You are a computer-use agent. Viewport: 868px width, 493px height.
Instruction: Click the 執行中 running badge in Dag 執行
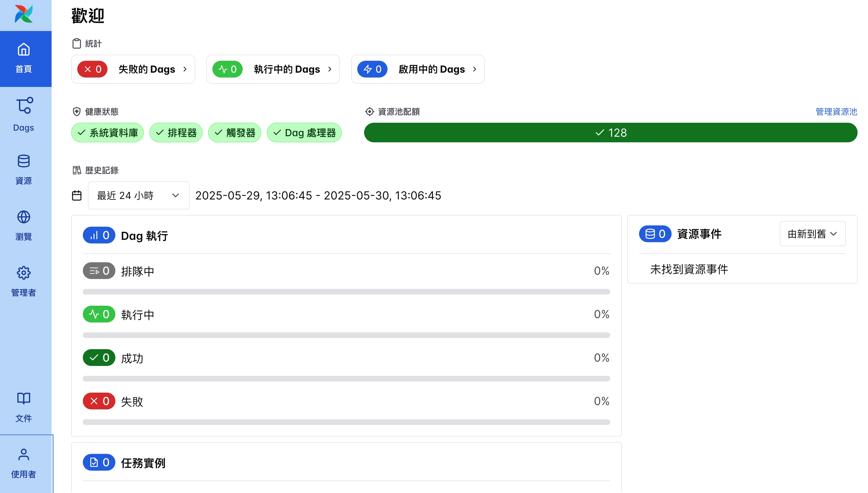click(99, 314)
